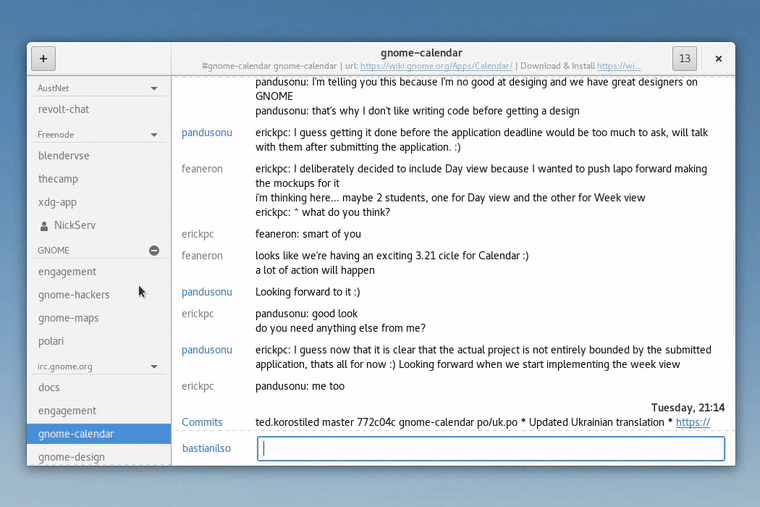Image resolution: width=760 pixels, height=507 pixels.
Task: Open the xdg-app channel
Action: pyautogui.click(x=99, y=202)
